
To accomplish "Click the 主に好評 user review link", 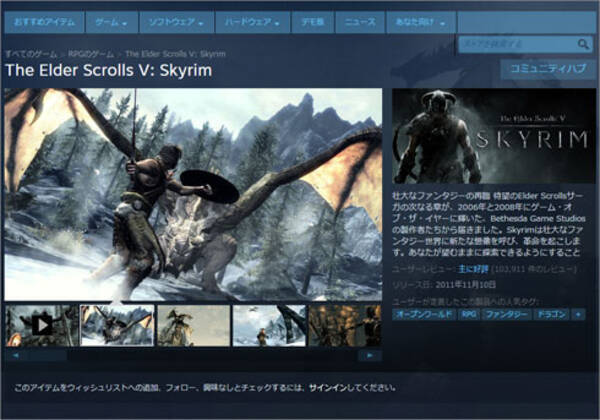I will [473, 269].
